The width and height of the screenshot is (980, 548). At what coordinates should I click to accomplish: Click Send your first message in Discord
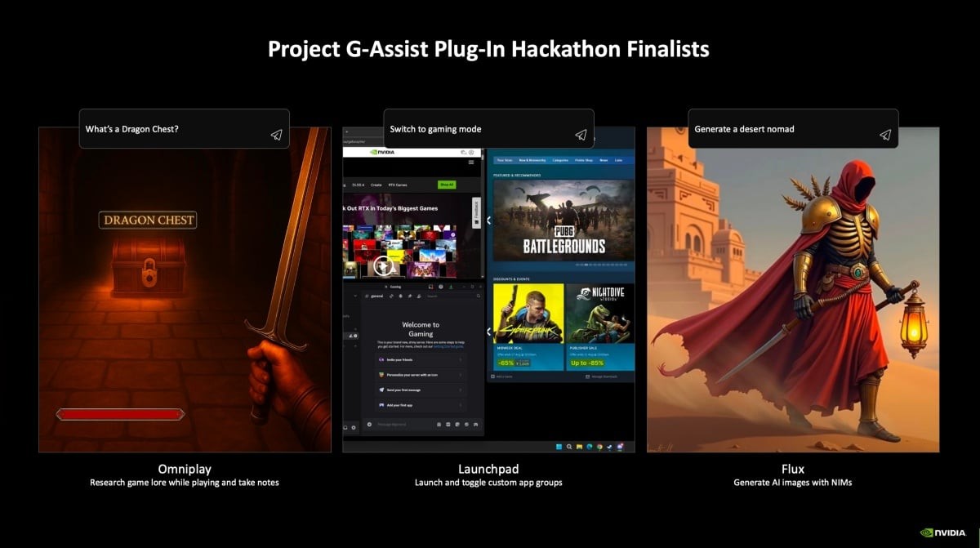click(421, 390)
